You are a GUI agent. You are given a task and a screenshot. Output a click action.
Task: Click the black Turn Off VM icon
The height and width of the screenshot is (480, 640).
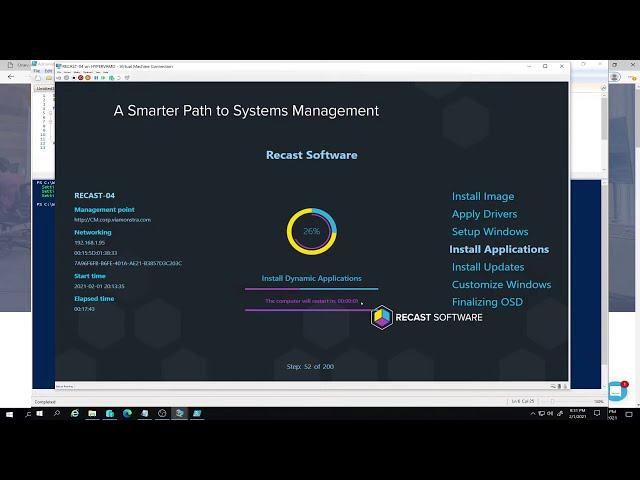pos(74,77)
